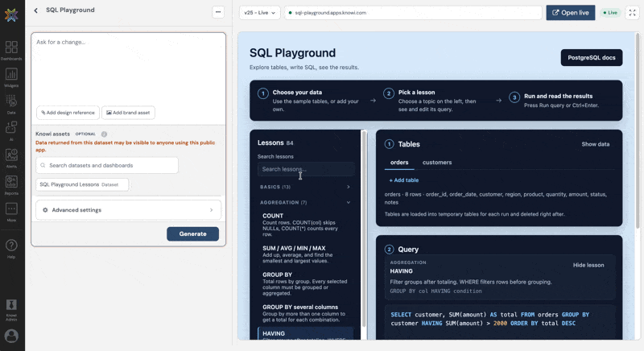This screenshot has width=644, height=351.
Task: Click the Advanced settings gear icon
Action: 45,210
